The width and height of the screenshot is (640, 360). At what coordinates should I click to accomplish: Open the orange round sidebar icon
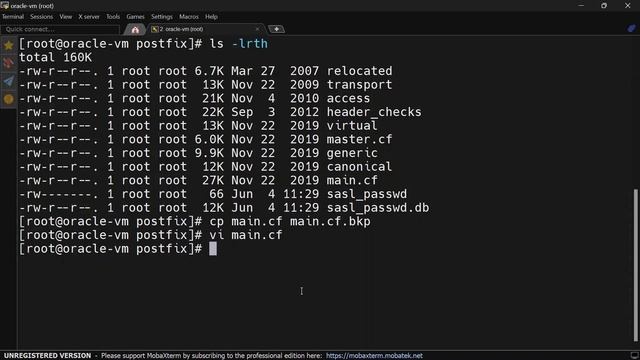[9, 99]
